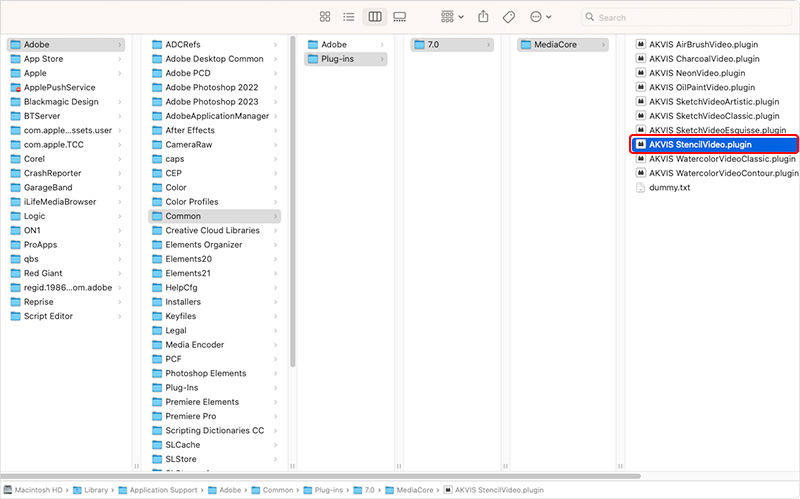Open the Creative Cloud Libraries folder
This screenshot has height=499, width=800.
coord(214,230)
